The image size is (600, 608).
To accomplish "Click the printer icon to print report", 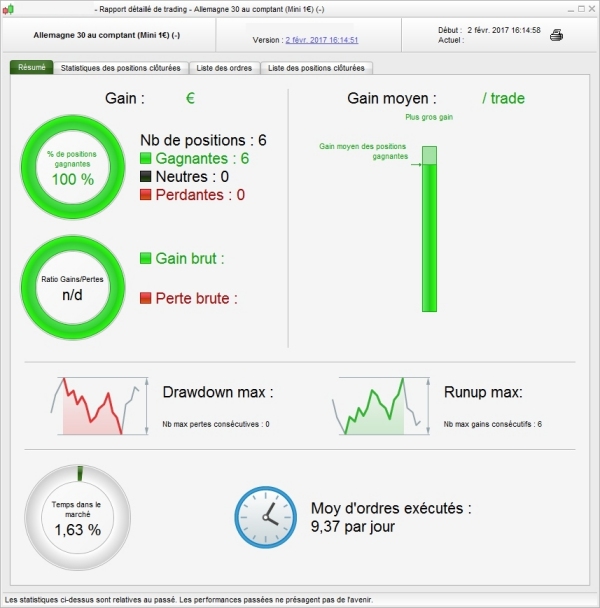I will (x=556, y=35).
